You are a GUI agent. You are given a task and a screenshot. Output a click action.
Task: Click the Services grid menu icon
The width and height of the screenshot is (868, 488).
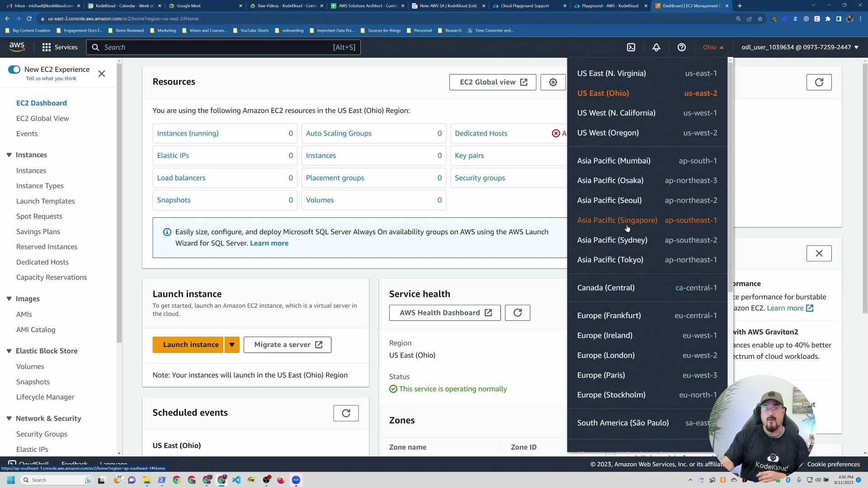coord(47,47)
